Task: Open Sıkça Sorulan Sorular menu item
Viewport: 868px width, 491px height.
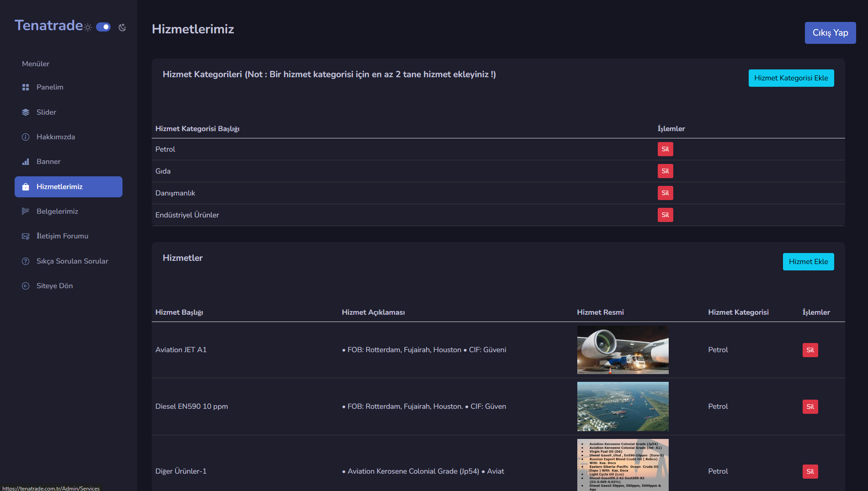Action: 69,261
